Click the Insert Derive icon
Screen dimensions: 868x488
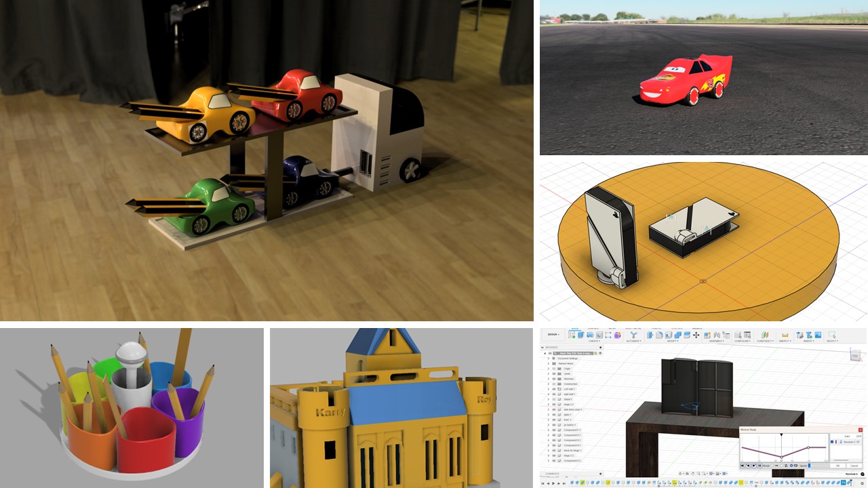(800, 335)
